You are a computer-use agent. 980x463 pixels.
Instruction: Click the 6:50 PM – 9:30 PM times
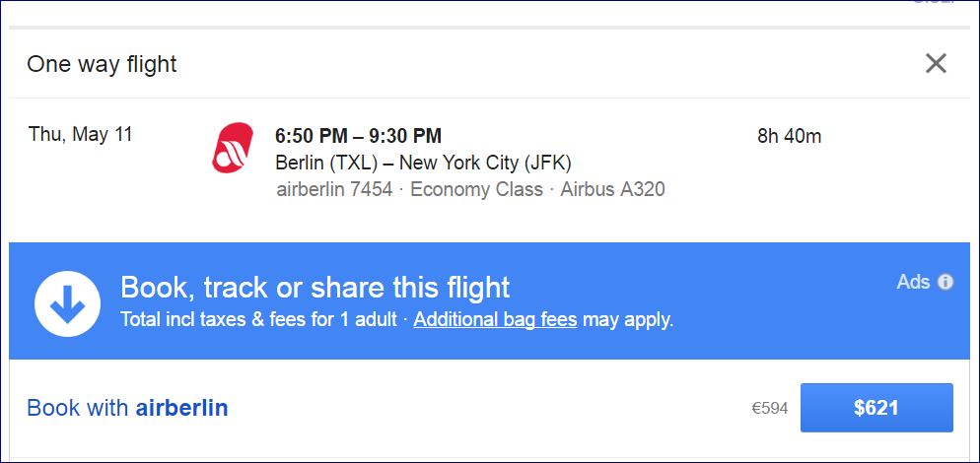click(x=358, y=136)
